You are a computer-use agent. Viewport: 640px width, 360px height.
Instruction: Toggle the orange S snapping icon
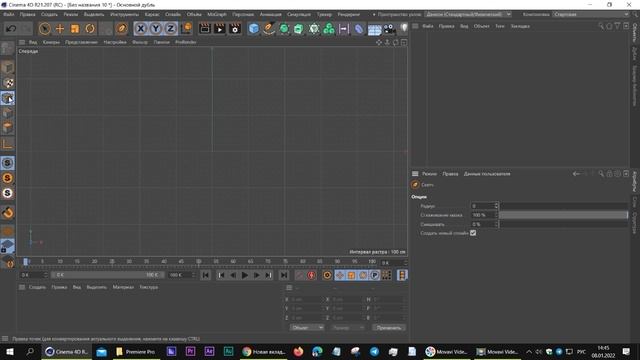pos(7,178)
